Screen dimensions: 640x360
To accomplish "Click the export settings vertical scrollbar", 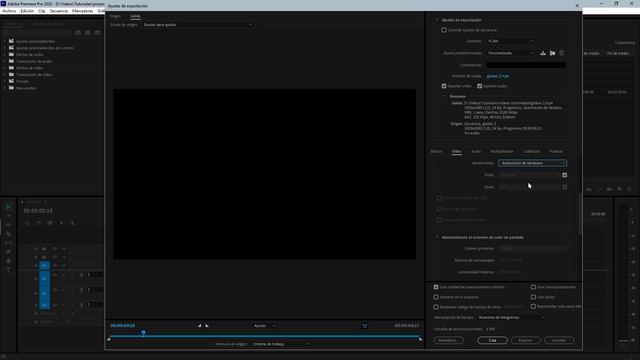I will click(x=580, y=214).
